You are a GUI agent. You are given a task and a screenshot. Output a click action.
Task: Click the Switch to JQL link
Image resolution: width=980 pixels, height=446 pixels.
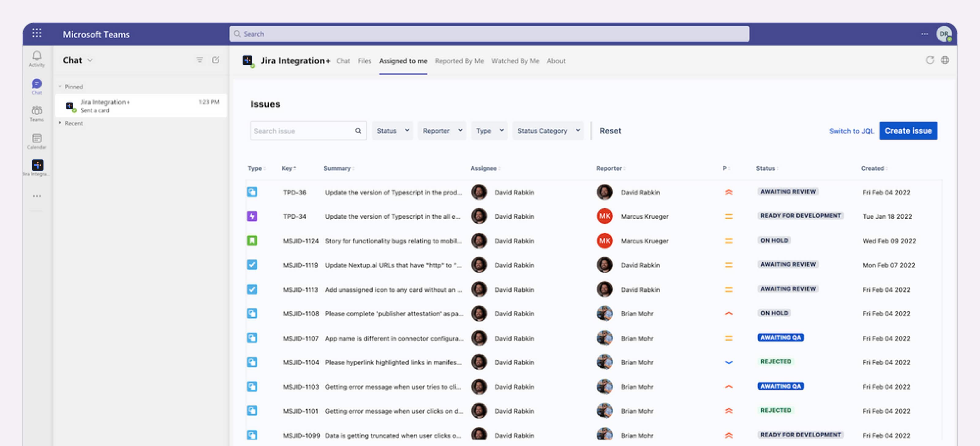tap(851, 131)
